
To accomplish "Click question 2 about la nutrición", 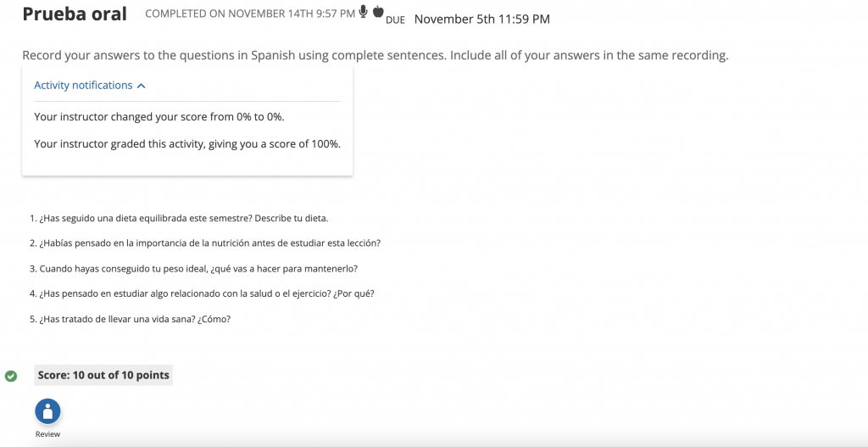I will pyautogui.click(x=204, y=243).
